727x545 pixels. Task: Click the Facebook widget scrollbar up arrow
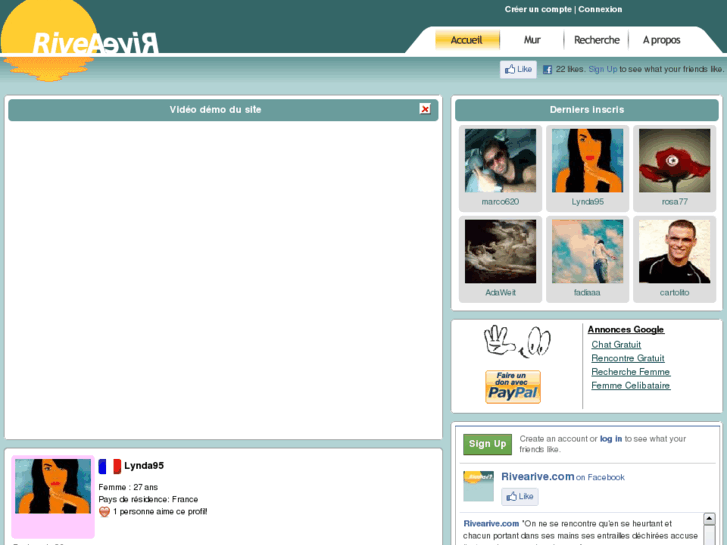pyautogui.click(x=709, y=518)
